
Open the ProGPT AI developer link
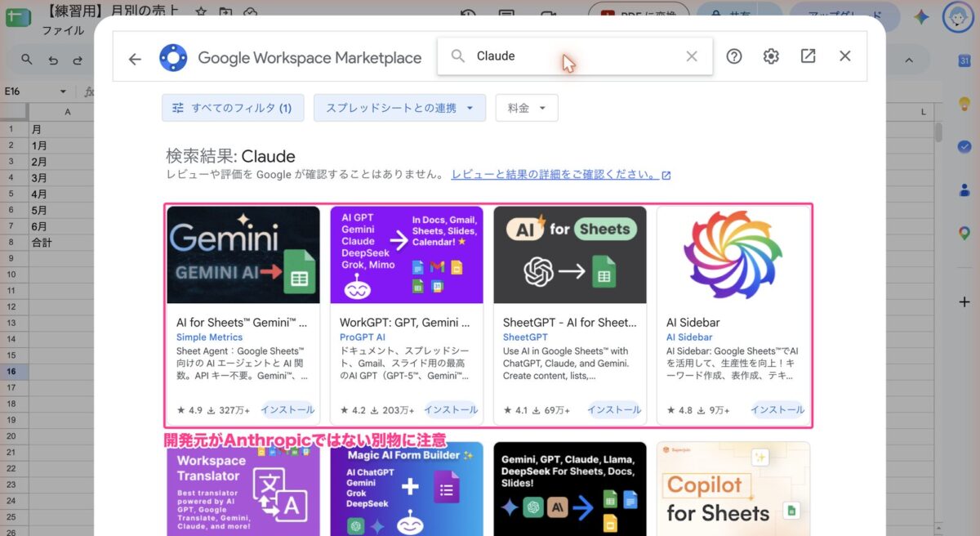tap(363, 337)
